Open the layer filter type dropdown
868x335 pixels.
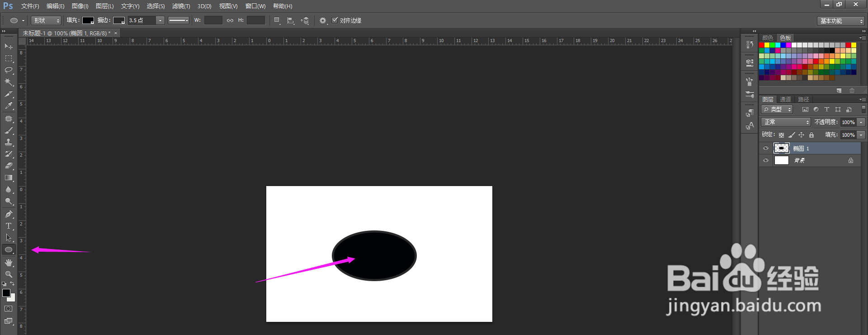click(x=777, y=110)
